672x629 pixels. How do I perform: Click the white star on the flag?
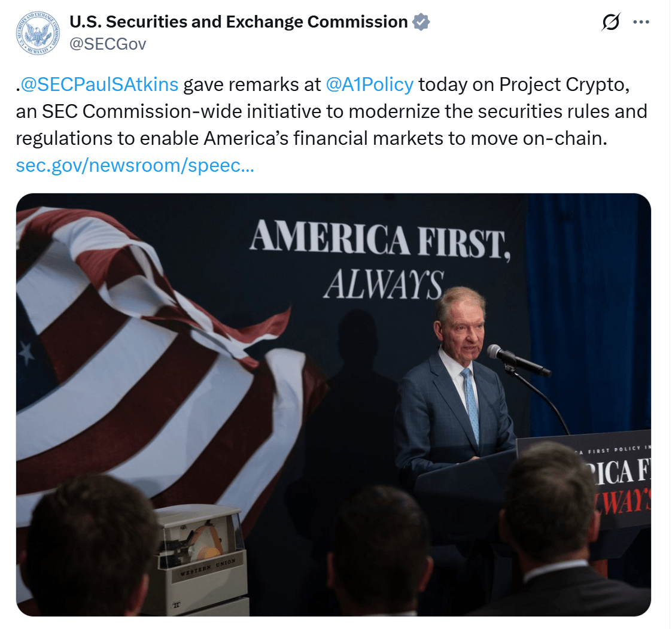tap(26, 353)
